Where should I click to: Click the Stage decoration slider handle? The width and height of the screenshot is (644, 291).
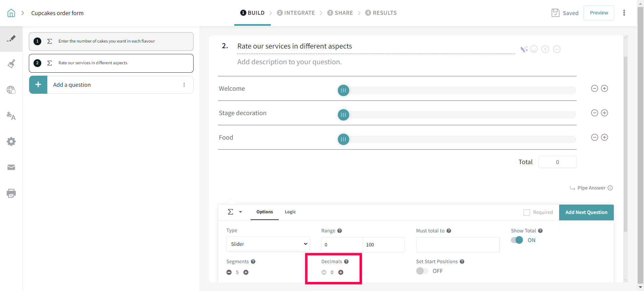click(343, 115)
